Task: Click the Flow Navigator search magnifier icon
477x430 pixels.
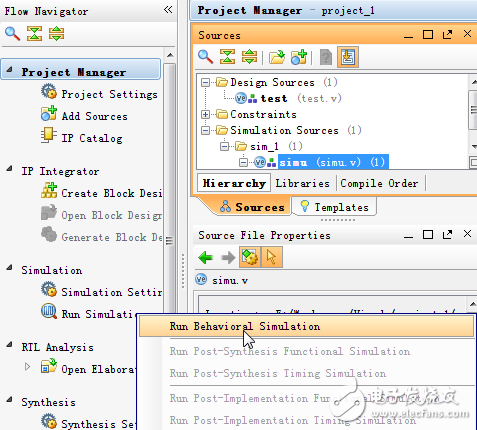Action: click(x=12, y=34)
